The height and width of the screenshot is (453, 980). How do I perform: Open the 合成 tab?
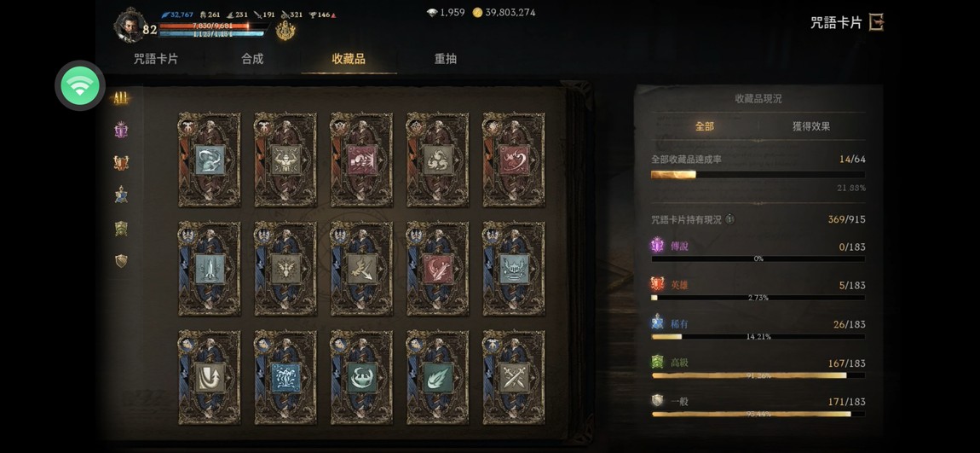(252, 59)
